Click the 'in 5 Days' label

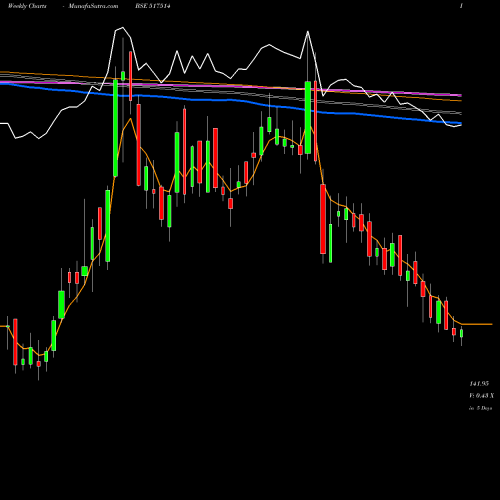(480, 408)
